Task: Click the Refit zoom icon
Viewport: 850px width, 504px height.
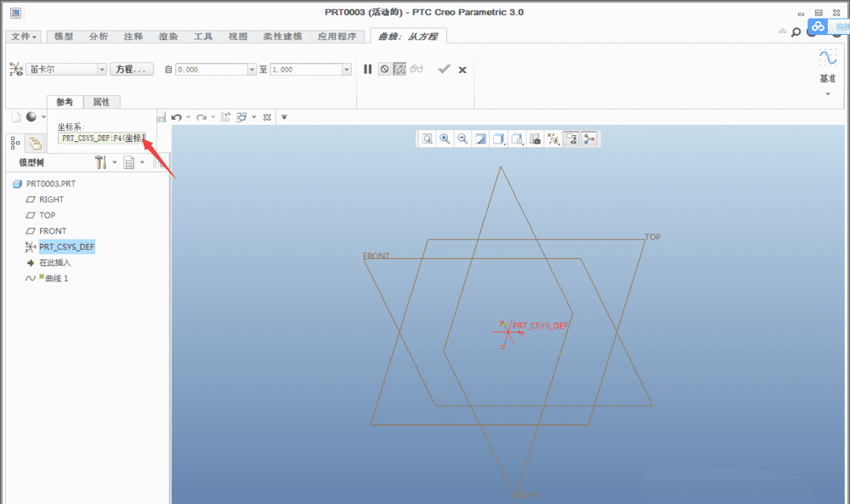Action: click(428, 139)
